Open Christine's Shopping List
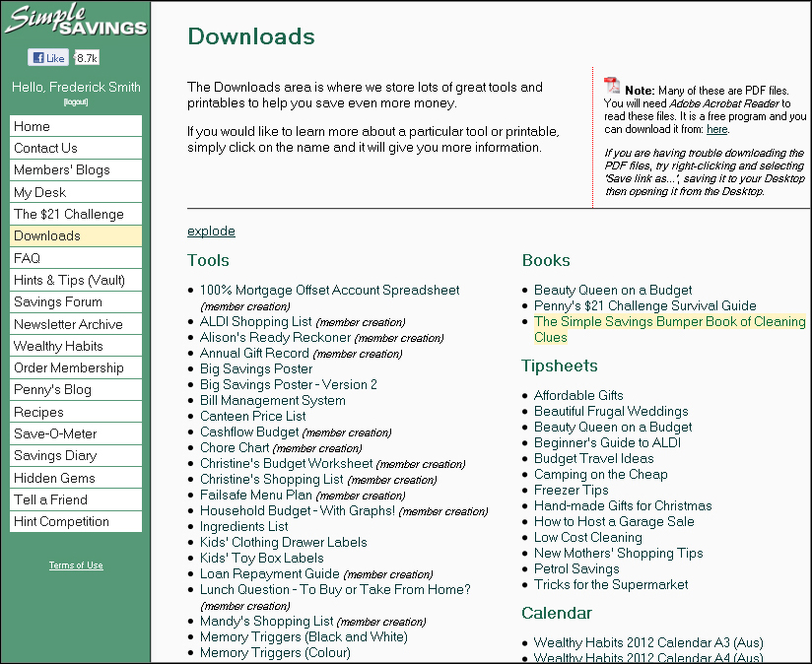The image size is (812, 664). 272,479
